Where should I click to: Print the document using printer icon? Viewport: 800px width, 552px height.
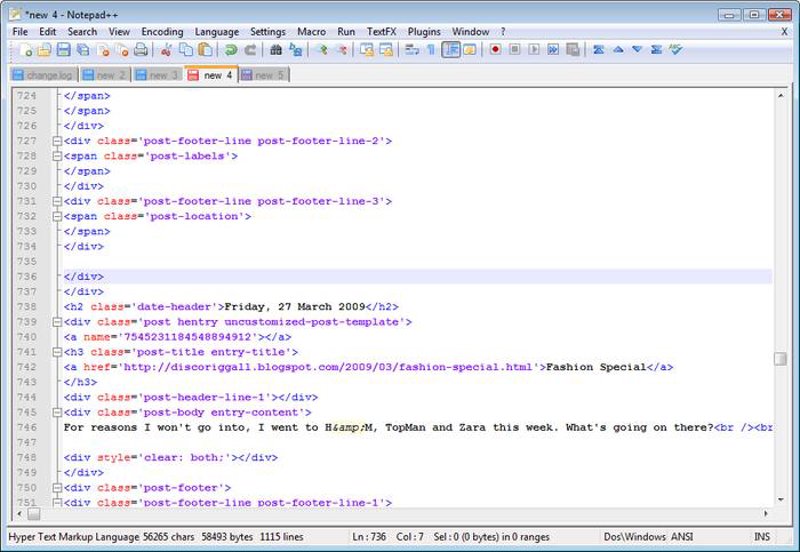click(141, 49)
